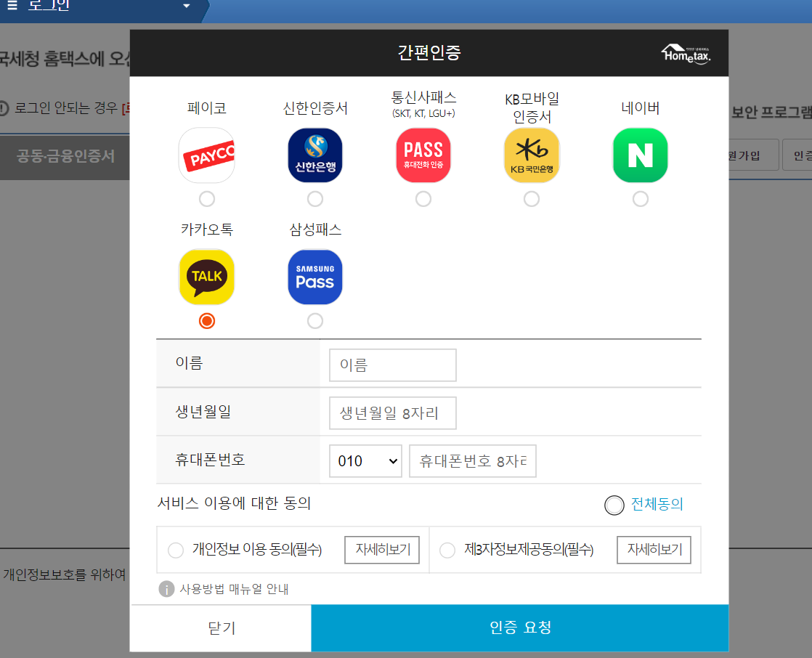Click the 로그인 title in the top bar
The image size is (812, 658).
49,5
